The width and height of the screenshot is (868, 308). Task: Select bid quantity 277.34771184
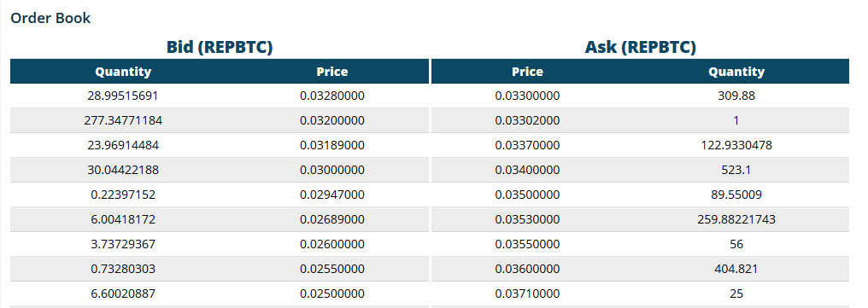123,120
